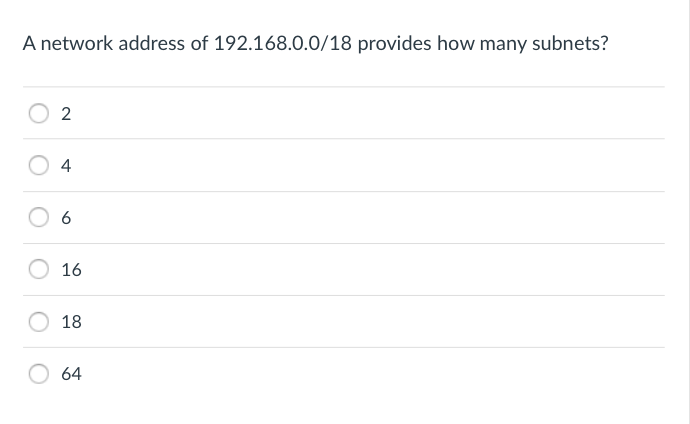Click the answer label text "2"
Viewport: 690px width, 424px height.
[66, 114]
